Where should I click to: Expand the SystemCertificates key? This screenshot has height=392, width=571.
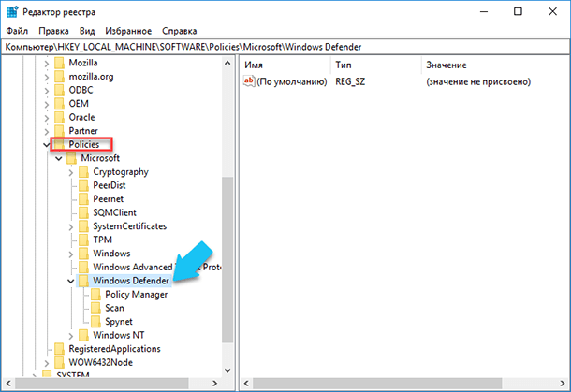(70, 226)
